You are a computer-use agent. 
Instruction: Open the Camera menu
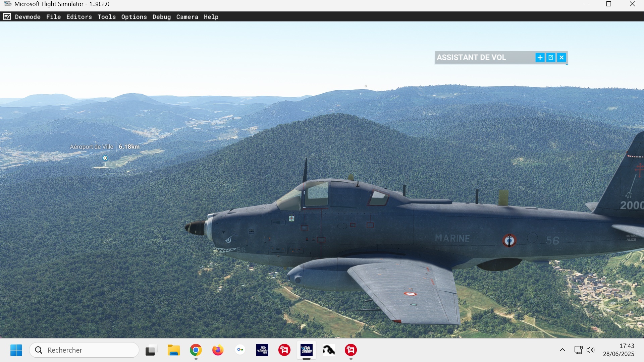pyautogui.click(x=187, y=17)
